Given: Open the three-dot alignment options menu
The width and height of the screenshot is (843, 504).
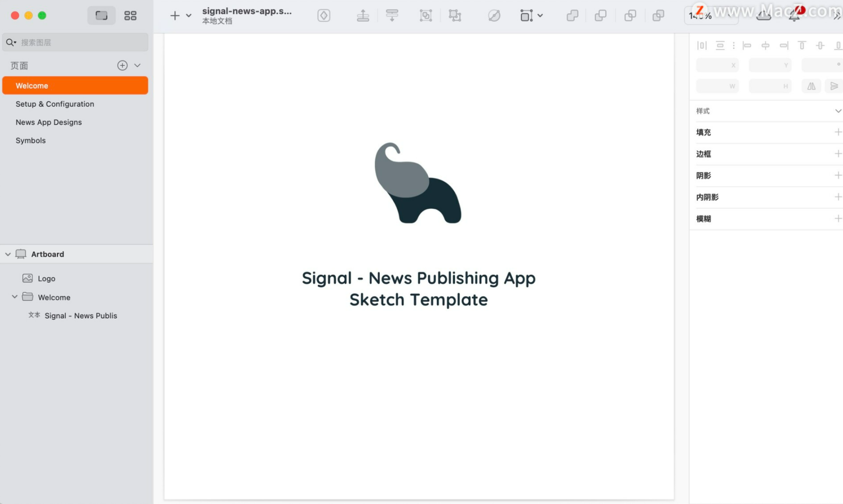Looking at the screenshot, I should pos(734,45).
